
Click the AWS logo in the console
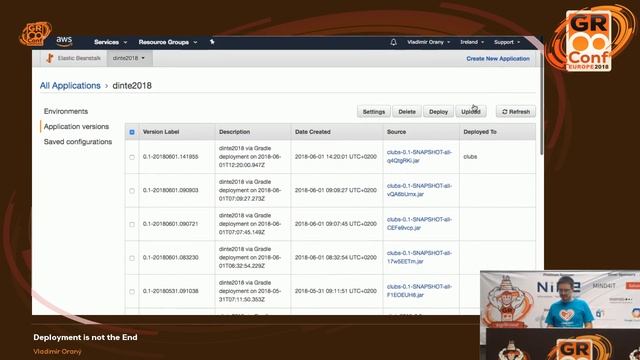pyautogui.click(x=64, y=41)
